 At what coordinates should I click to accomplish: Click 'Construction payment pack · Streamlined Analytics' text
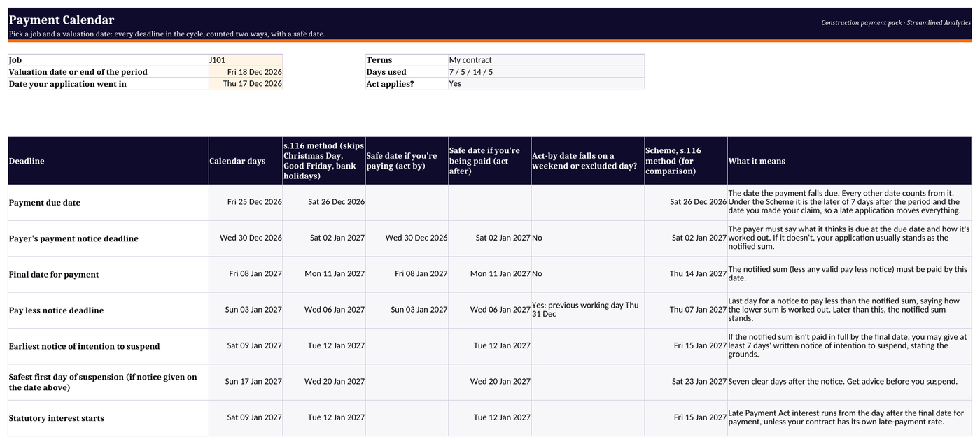(x=896, y=23)
